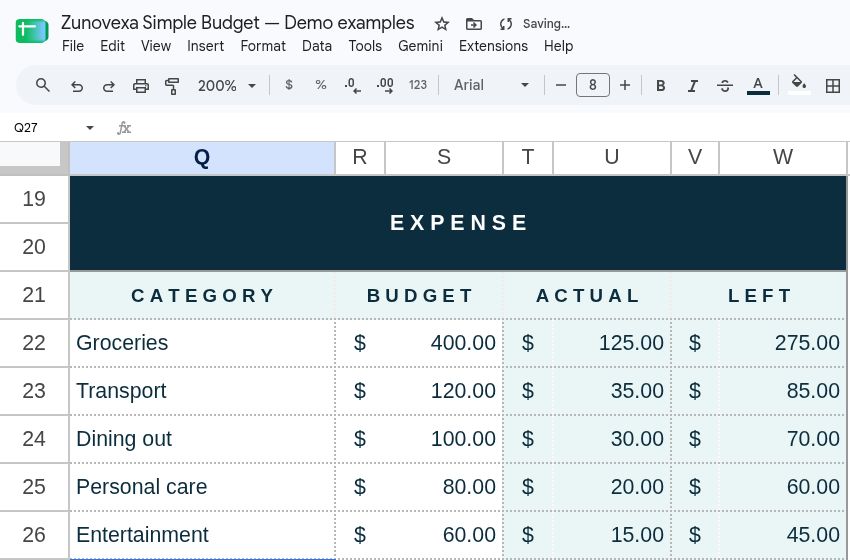Select column Q header
Image resolution: width=850 pixels, height=560 pixels.
click(202, 158)
